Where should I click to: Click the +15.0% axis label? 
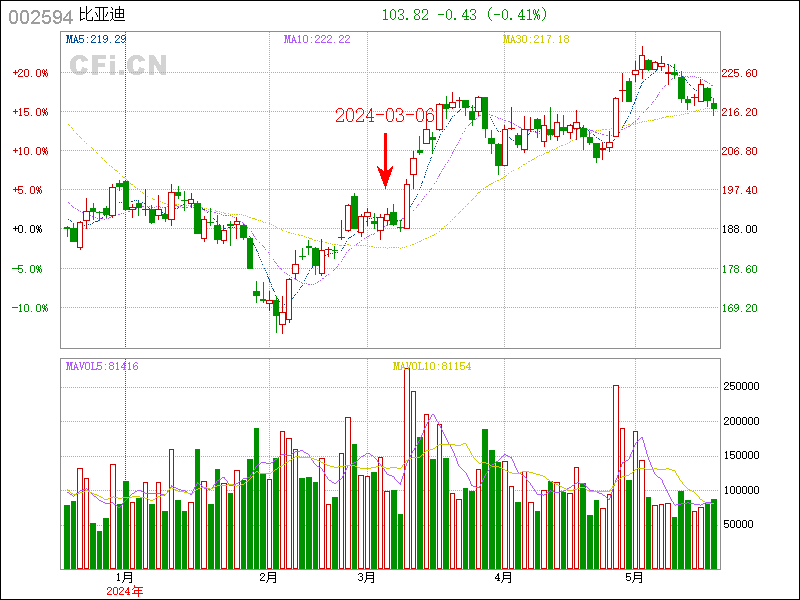tap(31, 112)
